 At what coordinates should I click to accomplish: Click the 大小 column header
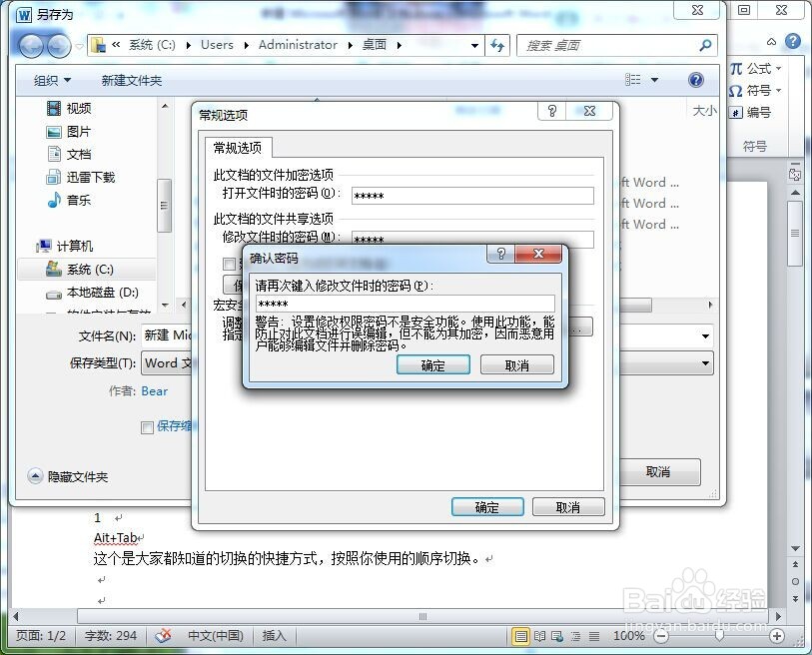coord(705,110)
